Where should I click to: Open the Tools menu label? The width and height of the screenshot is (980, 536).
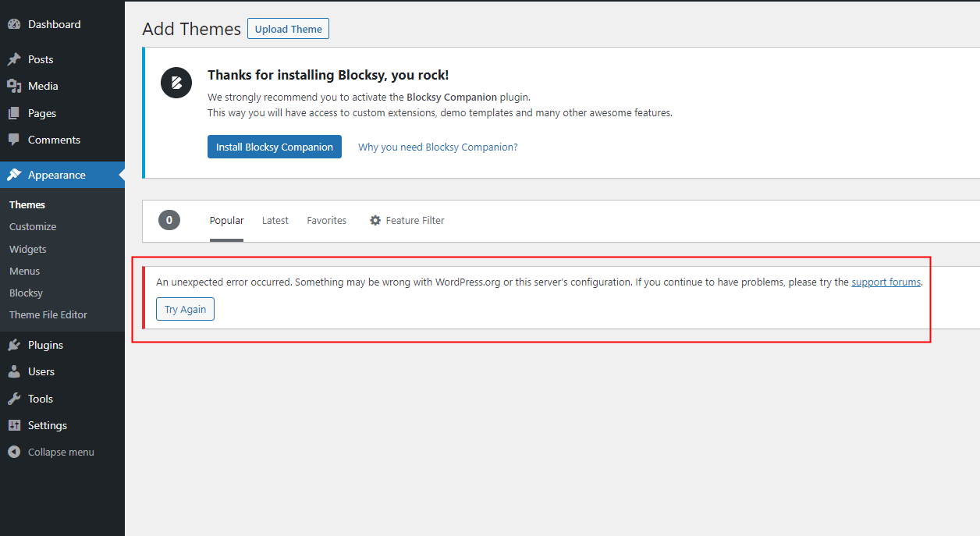(x=41, y=399)
